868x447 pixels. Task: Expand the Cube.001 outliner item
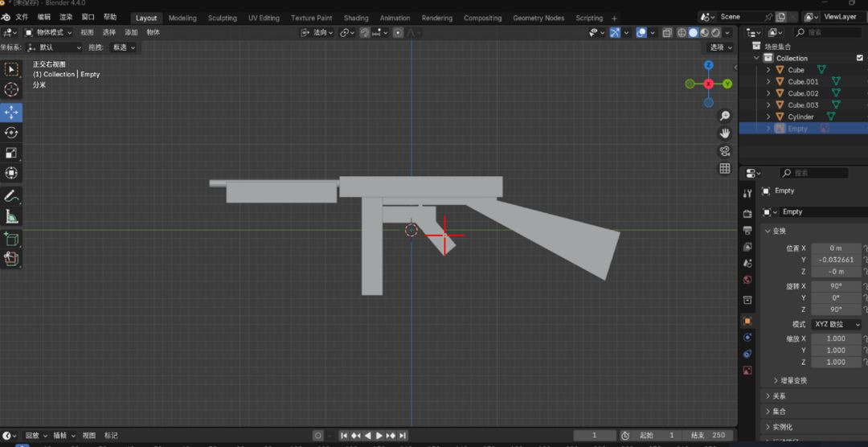768,81
